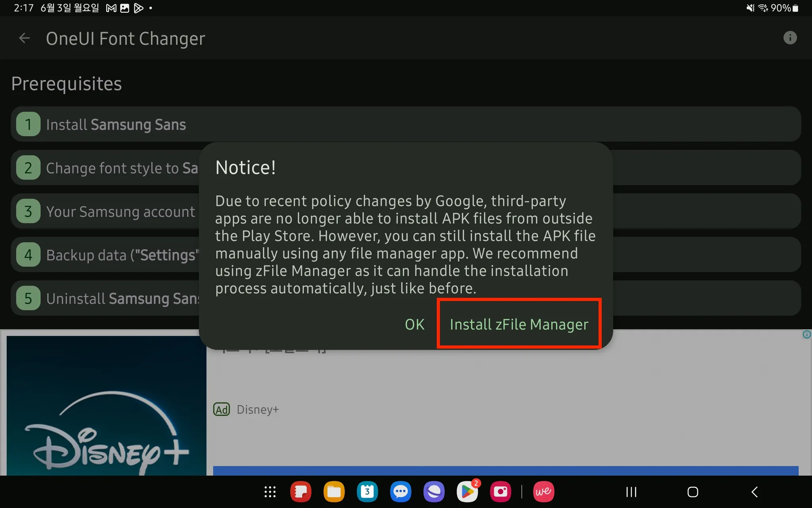Open the red notes app in taskbar

click(x=301, y=492)
